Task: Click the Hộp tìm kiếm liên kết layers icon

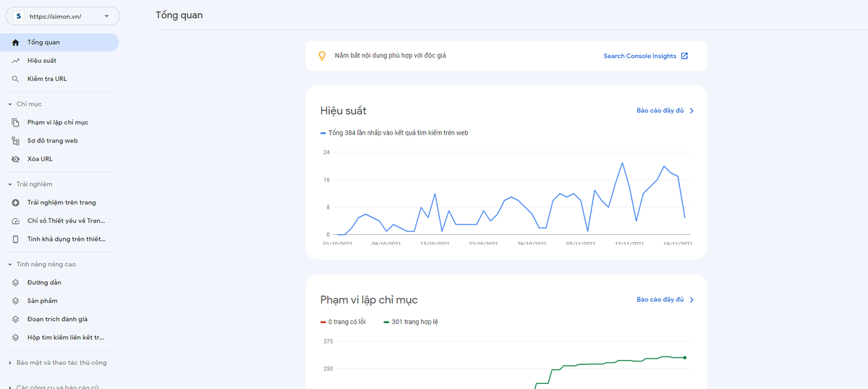Action: tap(15, 338)
